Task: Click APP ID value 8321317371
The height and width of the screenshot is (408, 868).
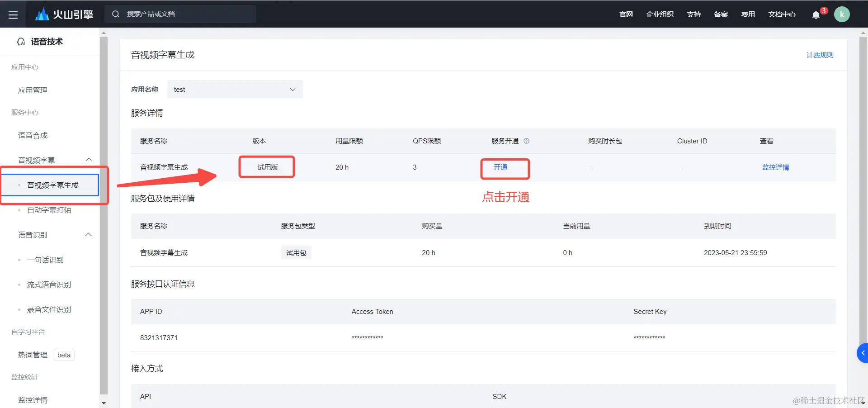Action: pyautogui.click(x=159, y=338)
